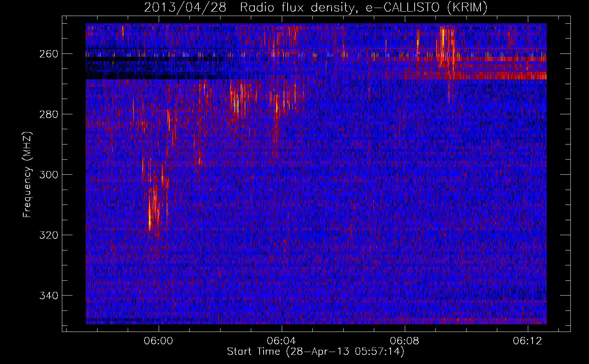This screenshot has width=589, height=364.
Task: Click the 320 frequency tick label
Action: [48, 235]
